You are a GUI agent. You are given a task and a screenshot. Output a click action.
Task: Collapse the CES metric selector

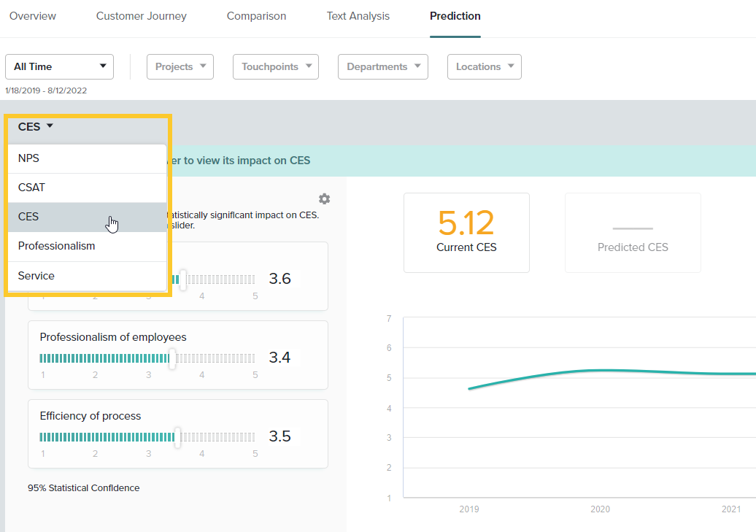click(x=36, y=127)
